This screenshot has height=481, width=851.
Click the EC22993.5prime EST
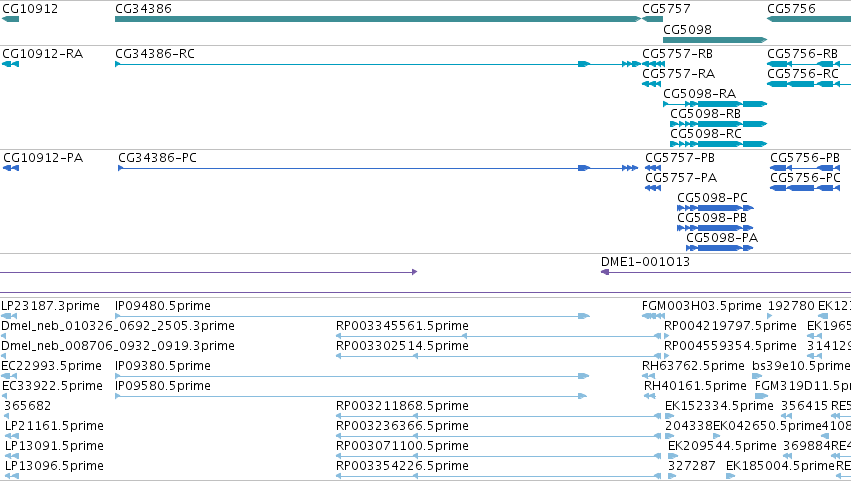52,366
